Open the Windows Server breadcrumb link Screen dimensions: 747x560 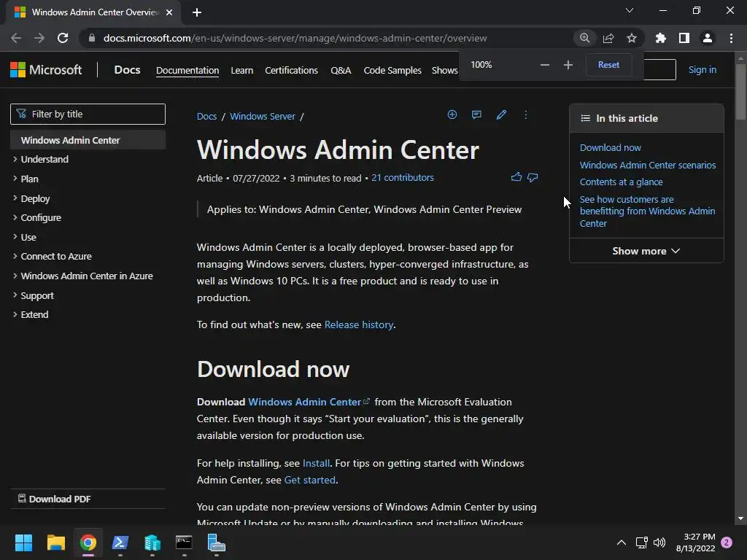pyautogui.click(x=263, y=116)
